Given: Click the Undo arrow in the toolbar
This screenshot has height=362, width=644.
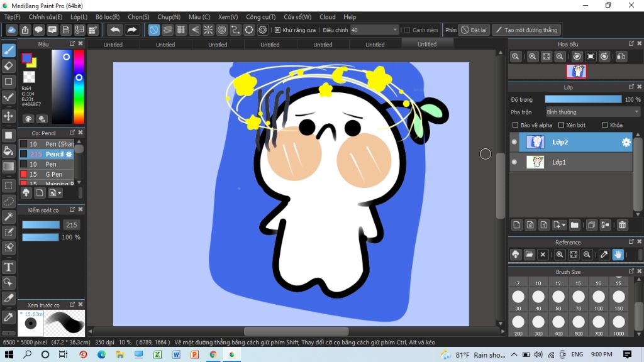Looking at the screenshot, I should pos(116,30).
